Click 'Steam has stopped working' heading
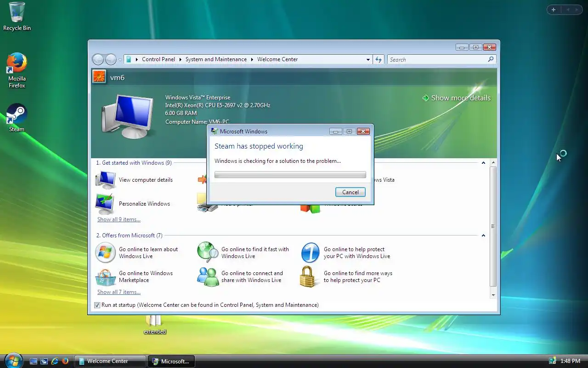The image size is (588, 368). [x=259, y=146]
